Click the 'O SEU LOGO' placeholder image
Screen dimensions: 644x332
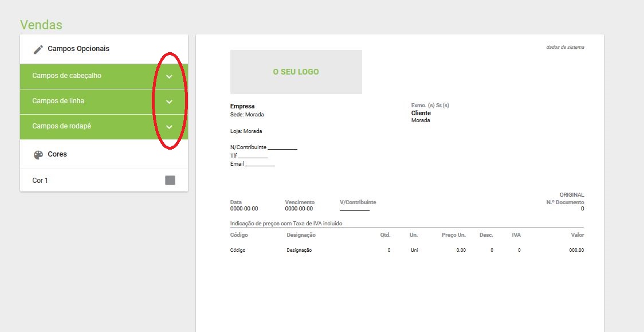point(296,72)
